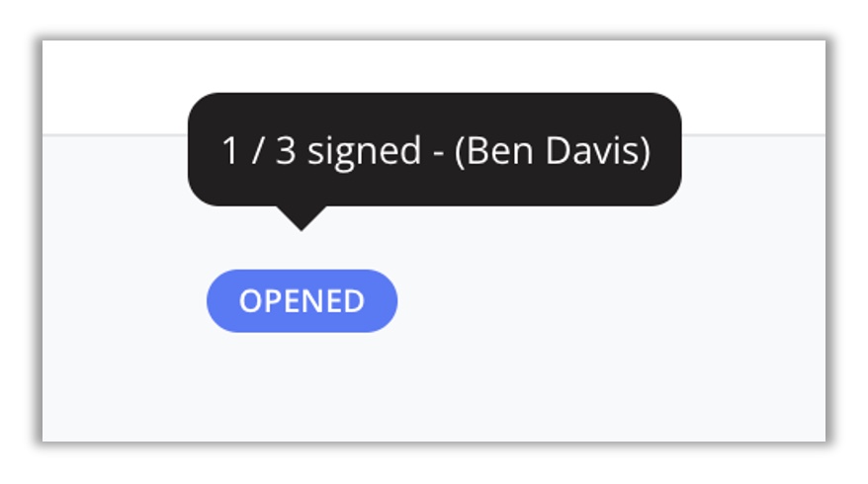This screenshot has height=484, width=868.
Task: Click the word 'Davis' in the tooltip
Action: [593, 151]
